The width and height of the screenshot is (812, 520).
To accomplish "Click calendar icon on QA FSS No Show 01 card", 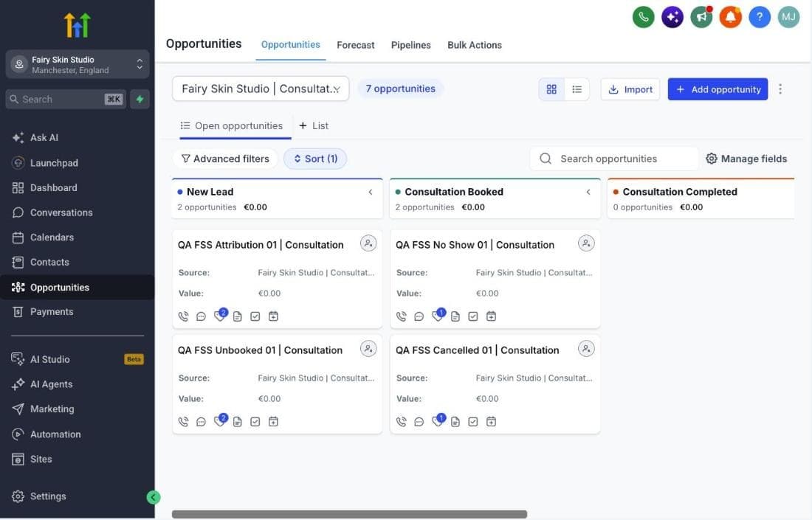I will tap(491, 316).
